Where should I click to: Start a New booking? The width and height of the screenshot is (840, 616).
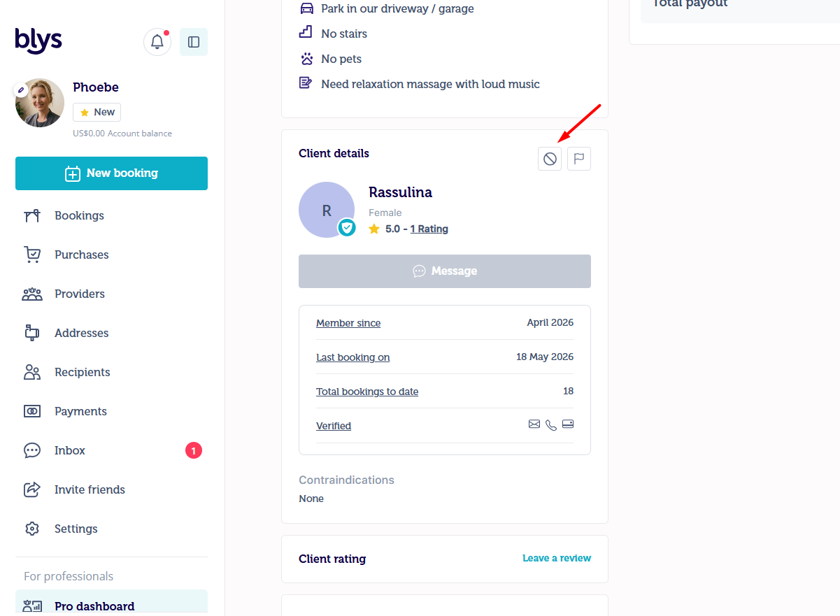111,173
